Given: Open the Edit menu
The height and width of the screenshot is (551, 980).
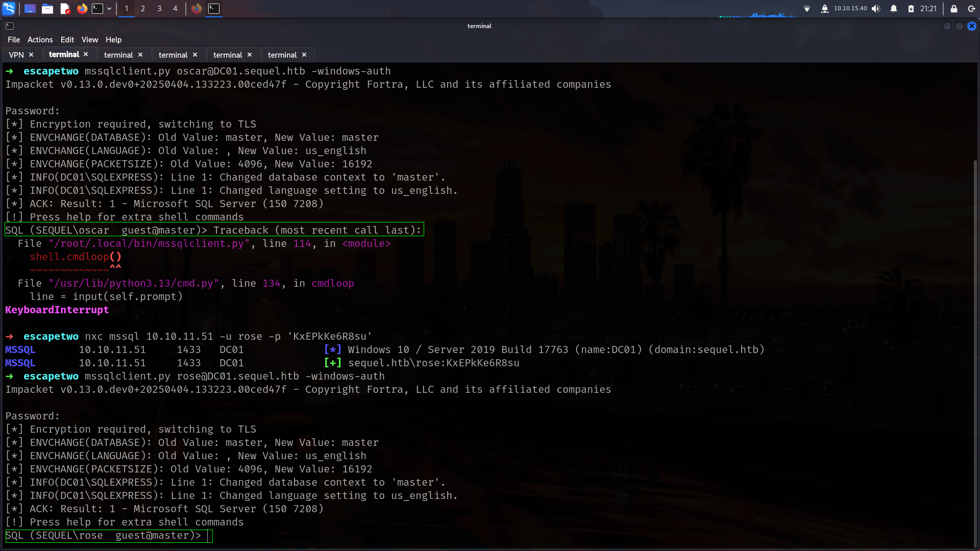Looking at the screenshot, I should (67, 40).
